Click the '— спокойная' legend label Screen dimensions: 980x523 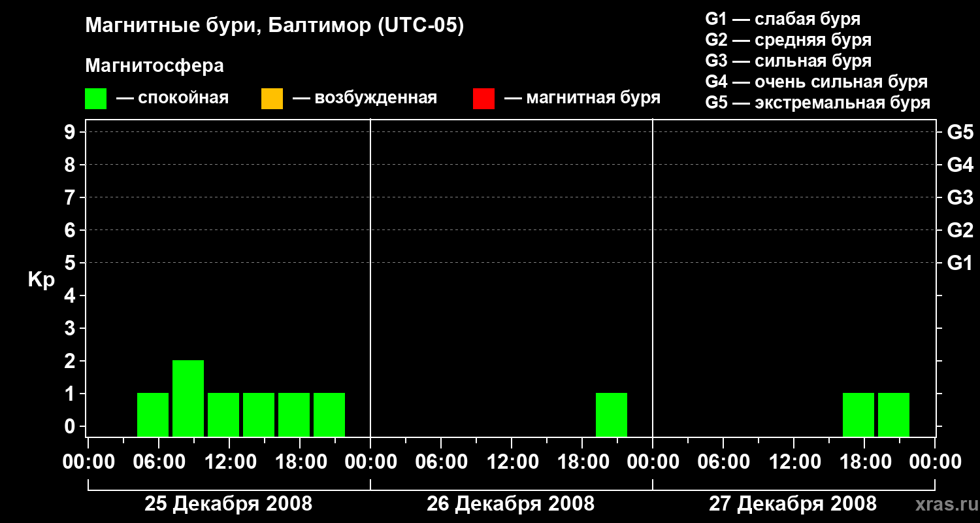tap(172, 99)
